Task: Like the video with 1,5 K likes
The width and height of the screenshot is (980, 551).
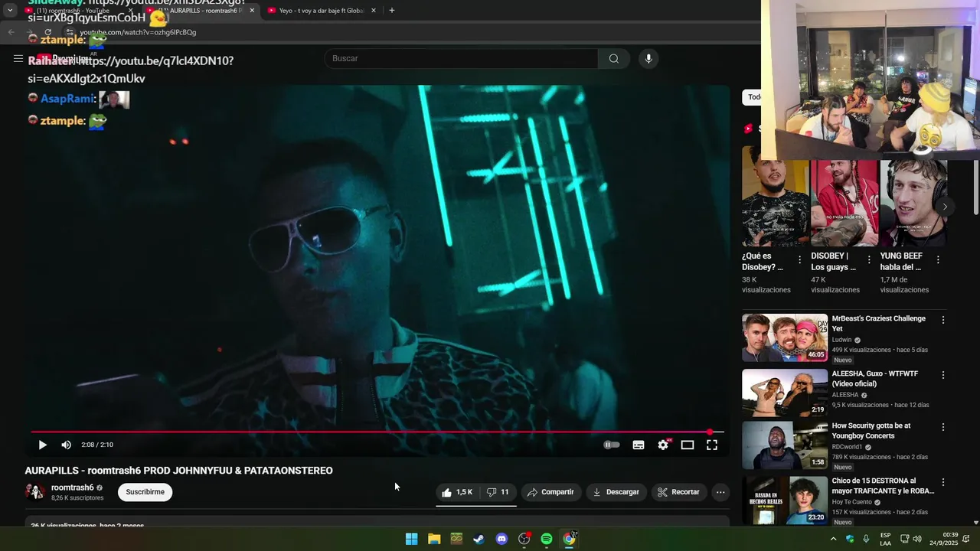Action: 457,492
